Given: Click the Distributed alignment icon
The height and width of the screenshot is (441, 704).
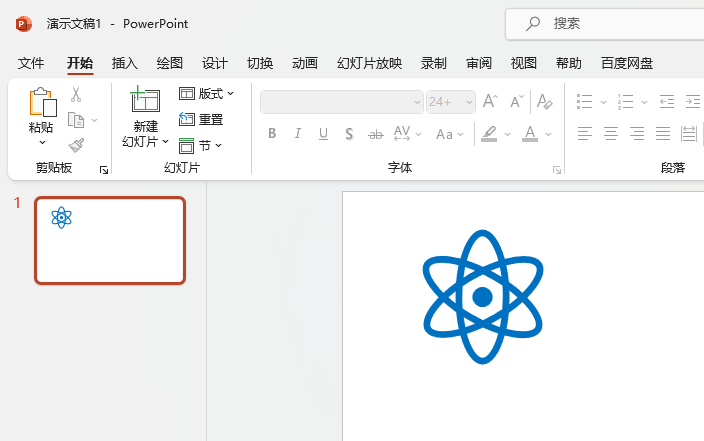Looking at the screenshot, I should [688, 133].
